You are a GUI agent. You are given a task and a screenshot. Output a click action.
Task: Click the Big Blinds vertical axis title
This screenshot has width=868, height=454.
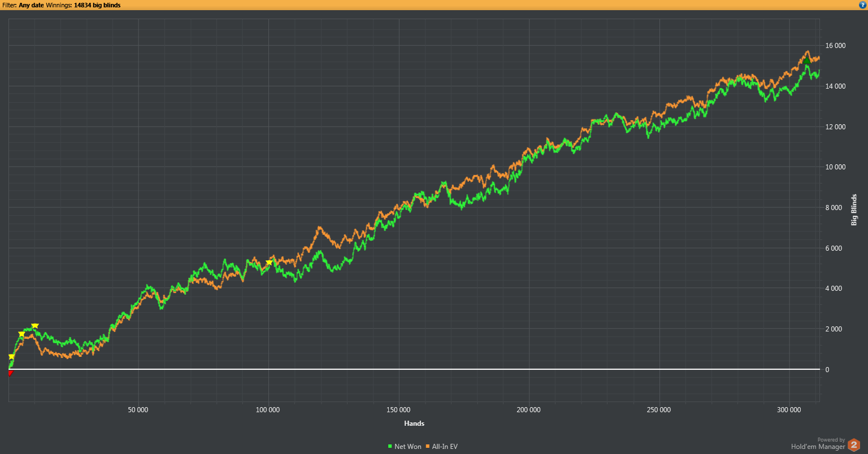click(854, 210)
